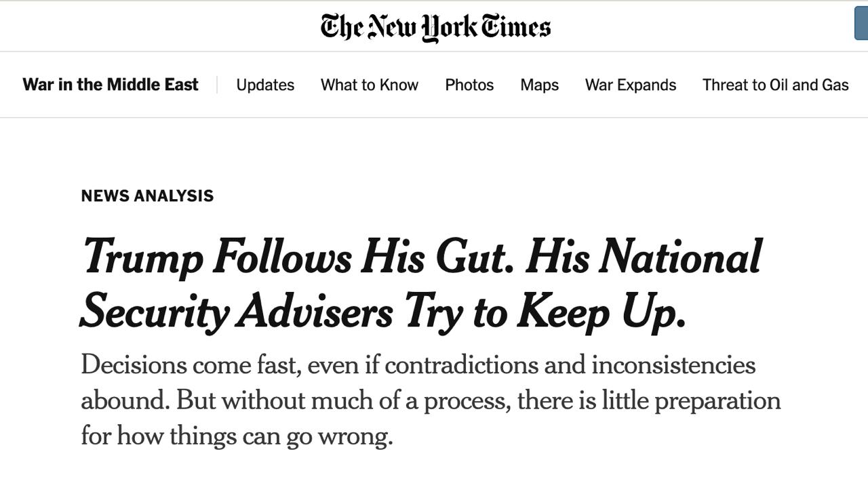This screenshot has width=868, height=481.
Task: Switch to the Maps tab
Action: 540,85
